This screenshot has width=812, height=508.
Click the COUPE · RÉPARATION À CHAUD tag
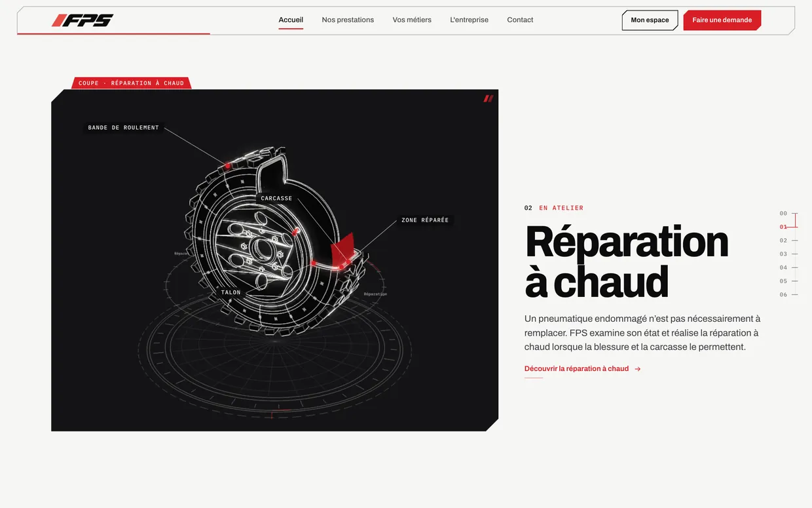(x=131, y=83)
